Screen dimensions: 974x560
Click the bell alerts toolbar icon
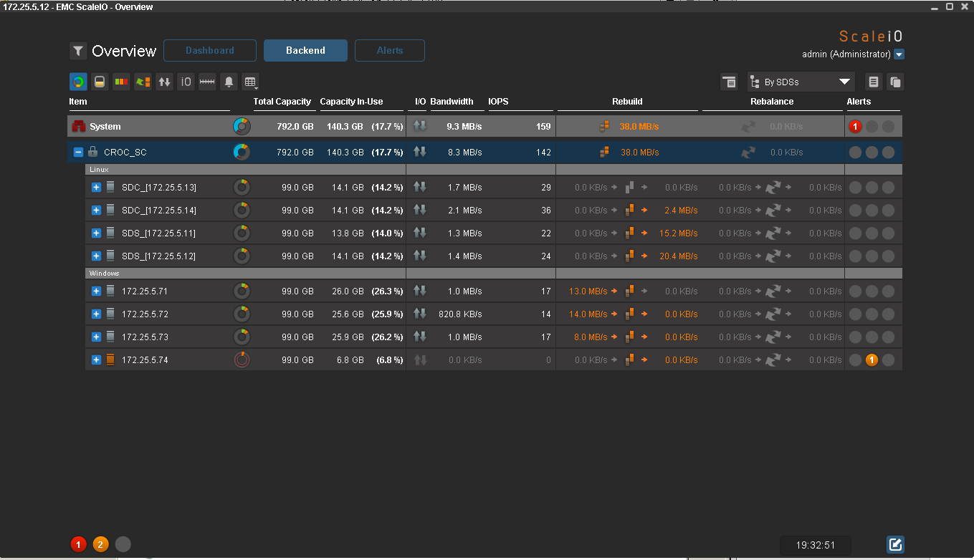coord(229,82)
